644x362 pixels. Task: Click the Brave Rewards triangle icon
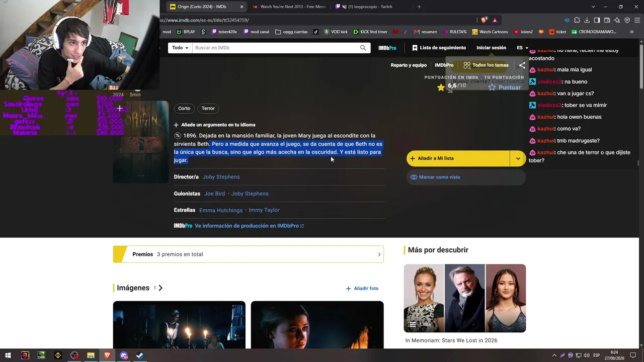(x=495, y=20)
